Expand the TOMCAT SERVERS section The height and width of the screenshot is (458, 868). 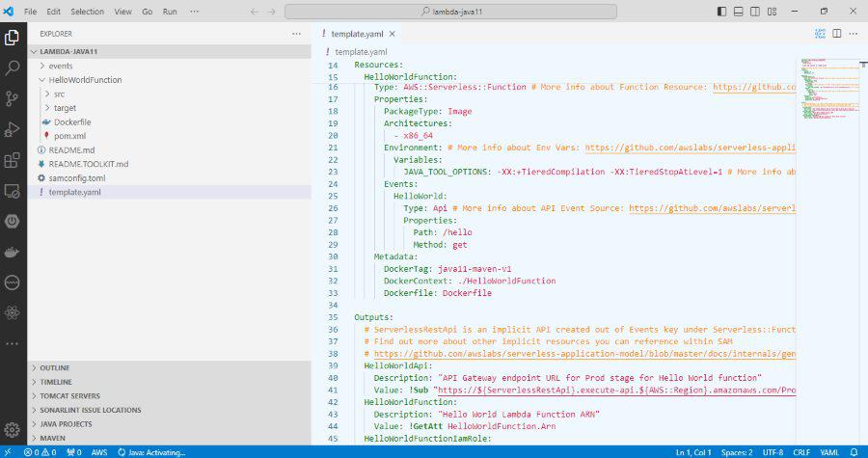[x=169, y=396]
